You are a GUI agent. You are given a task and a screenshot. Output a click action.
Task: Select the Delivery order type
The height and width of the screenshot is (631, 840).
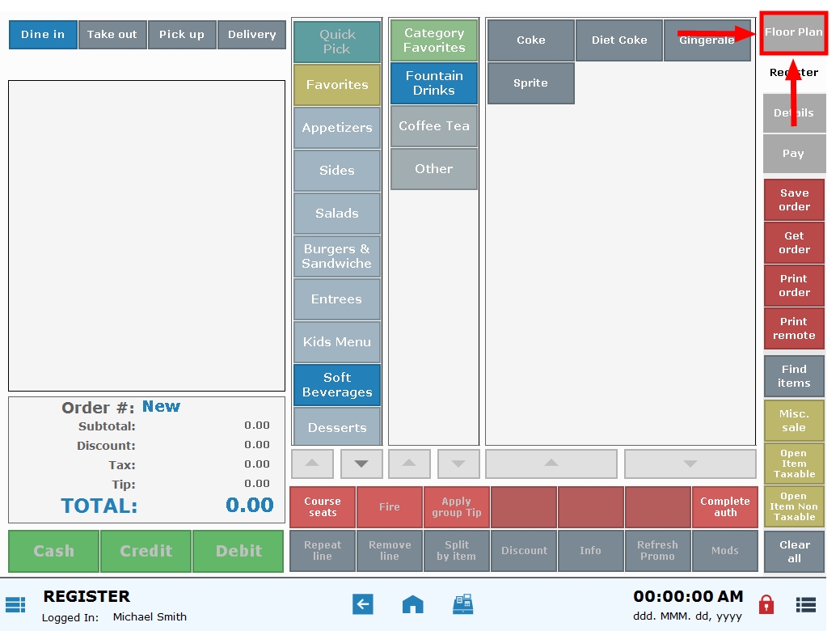point(251,35)
